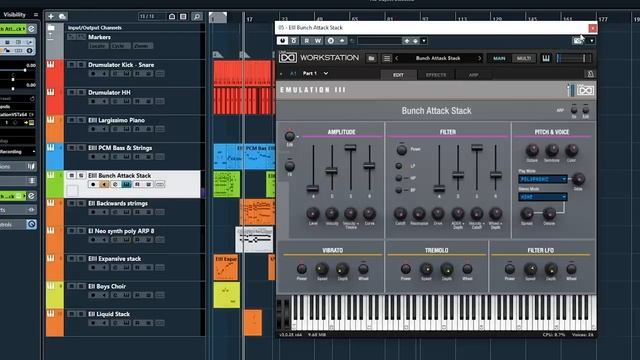Click the Filter Resonance knob
Image resolution: width=640 pixels, height=360 pixels.
pos(419,213)
